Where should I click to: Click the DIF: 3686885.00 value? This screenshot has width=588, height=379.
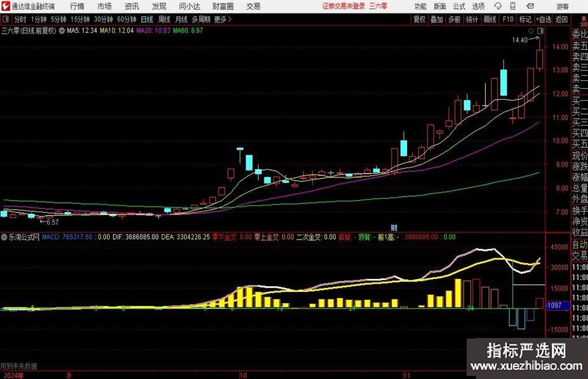point(136,237)
